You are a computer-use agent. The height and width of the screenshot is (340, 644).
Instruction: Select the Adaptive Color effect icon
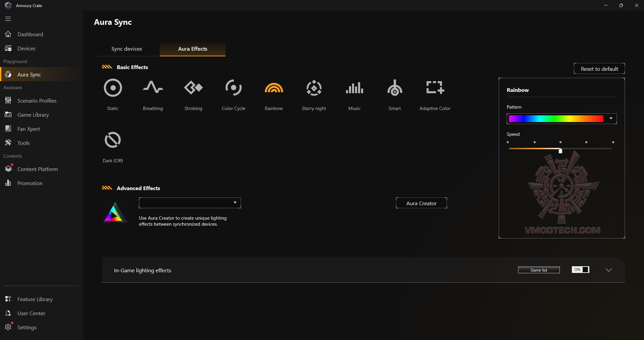tap(435, 87)
